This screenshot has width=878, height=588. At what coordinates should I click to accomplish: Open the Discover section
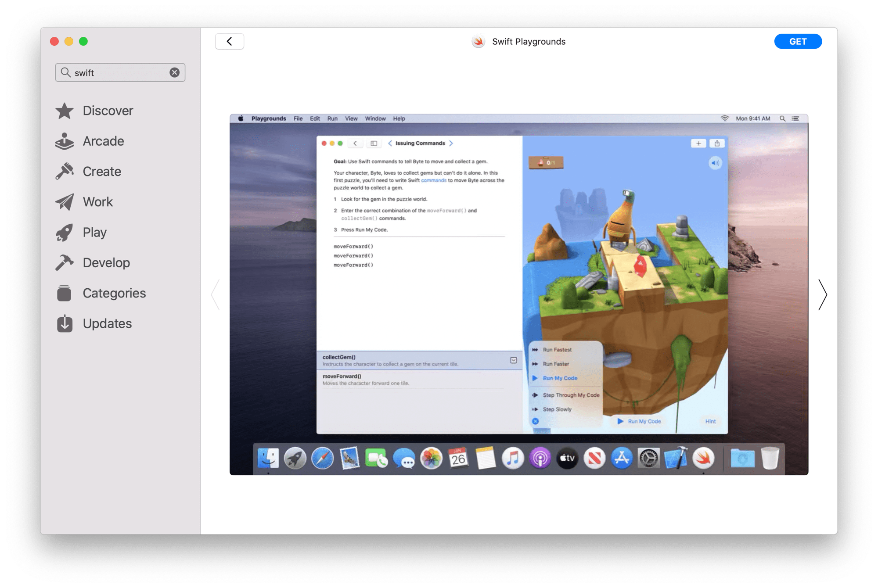[108, 111]
